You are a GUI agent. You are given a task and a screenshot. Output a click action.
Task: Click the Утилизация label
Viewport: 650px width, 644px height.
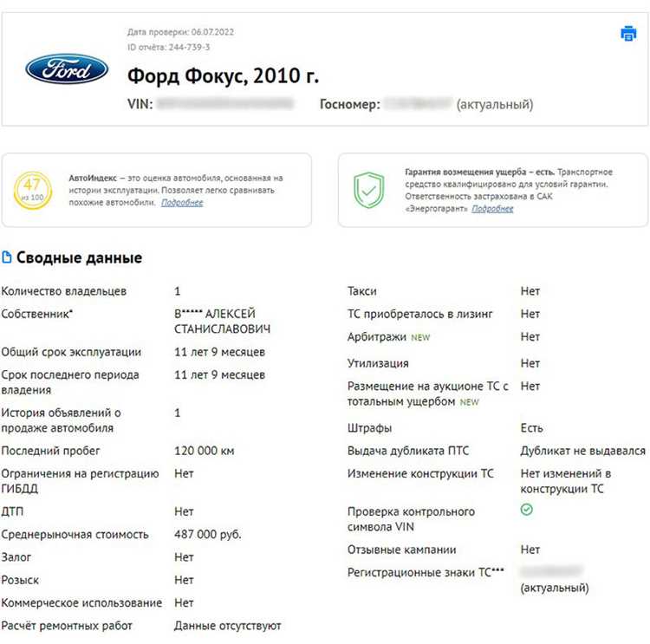378,363
